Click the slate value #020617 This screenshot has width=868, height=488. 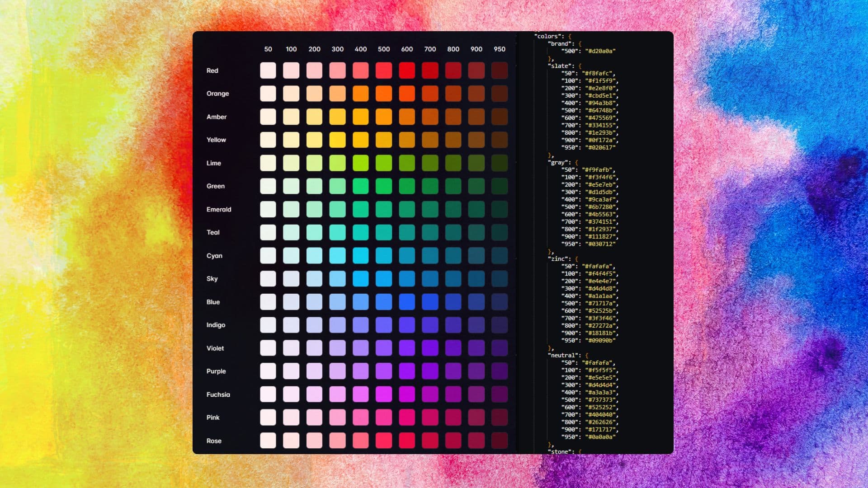(600, 147)
